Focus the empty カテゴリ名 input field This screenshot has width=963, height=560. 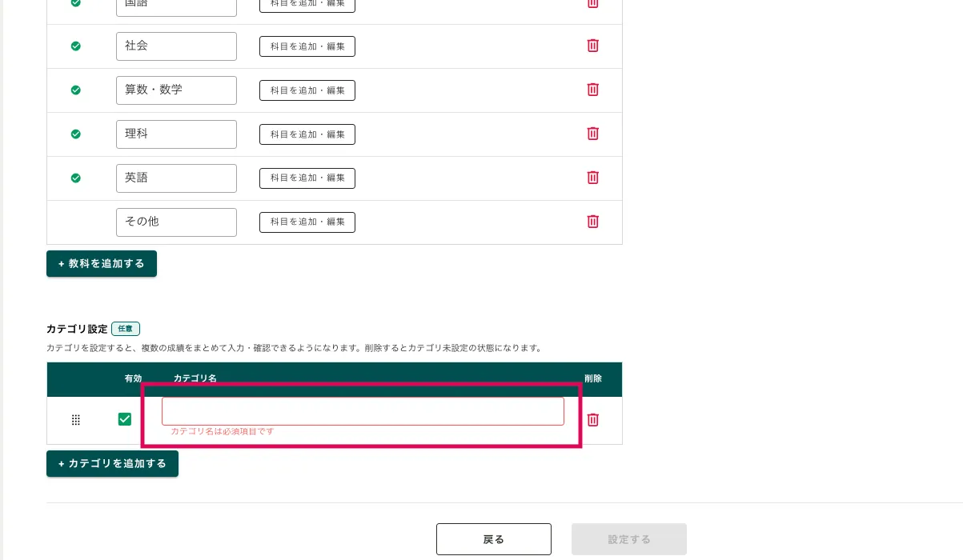[363, 411]
